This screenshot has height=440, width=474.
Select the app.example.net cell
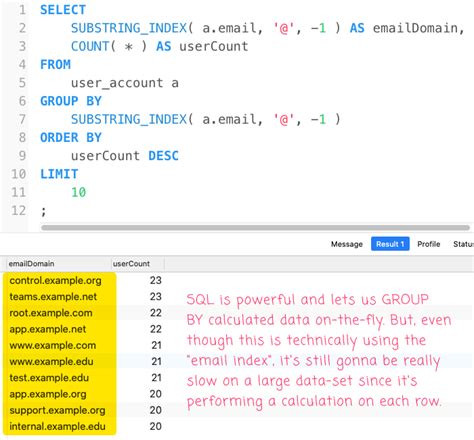point(48,329)
